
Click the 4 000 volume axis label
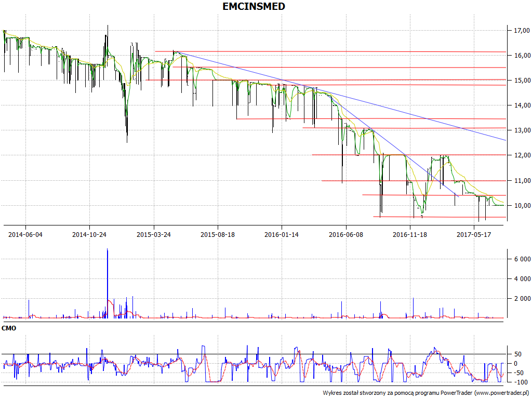pyautogui.click(x=522, y=279)
